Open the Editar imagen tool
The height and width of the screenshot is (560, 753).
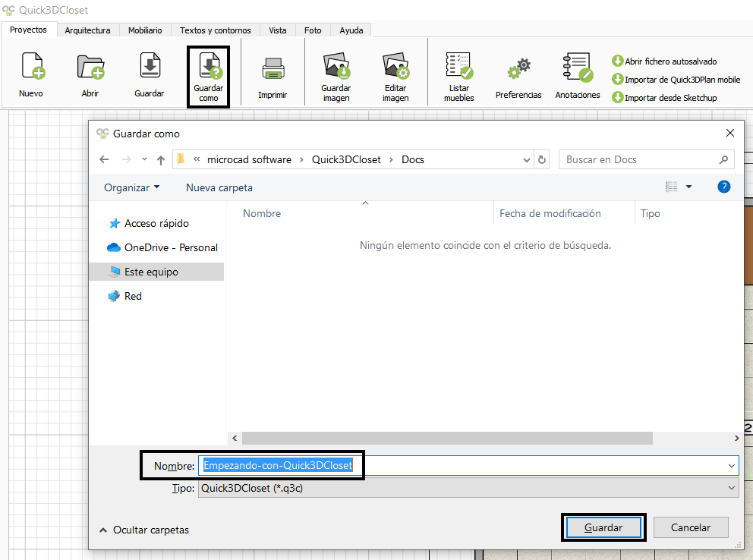click(x=395, y=77)
